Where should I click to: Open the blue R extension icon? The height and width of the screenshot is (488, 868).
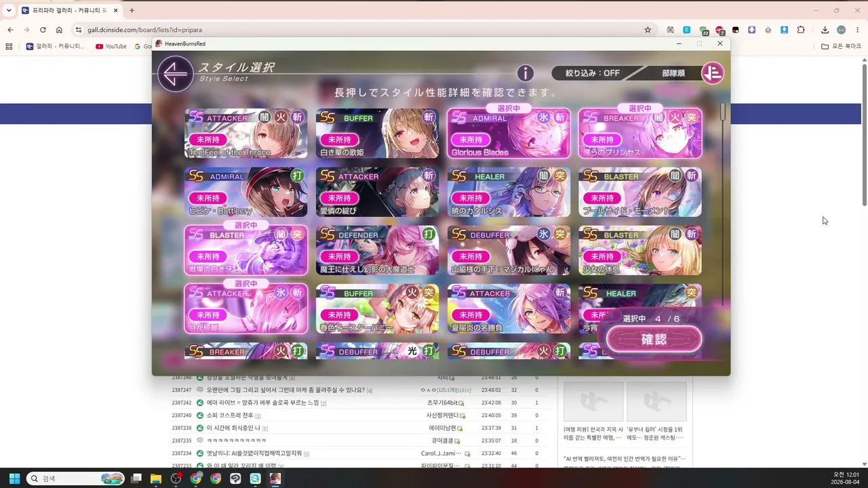coord(687,30)
